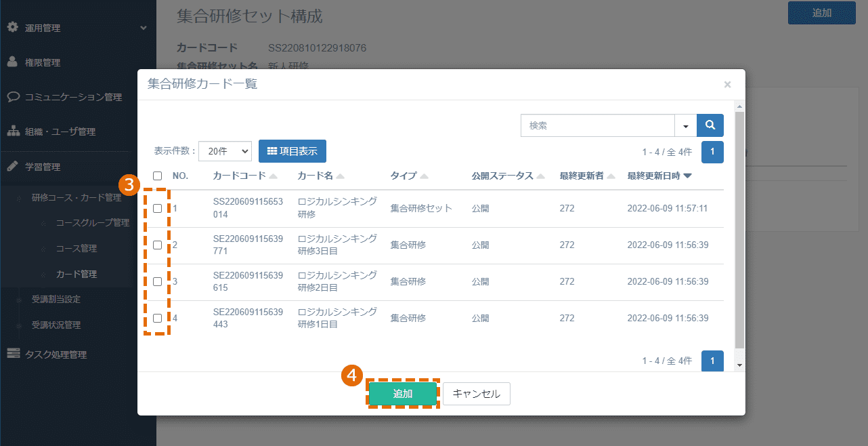This screenshot has width=868, height=446.
Task: Sort by カードコード column
Action: [x=245, y=176]
